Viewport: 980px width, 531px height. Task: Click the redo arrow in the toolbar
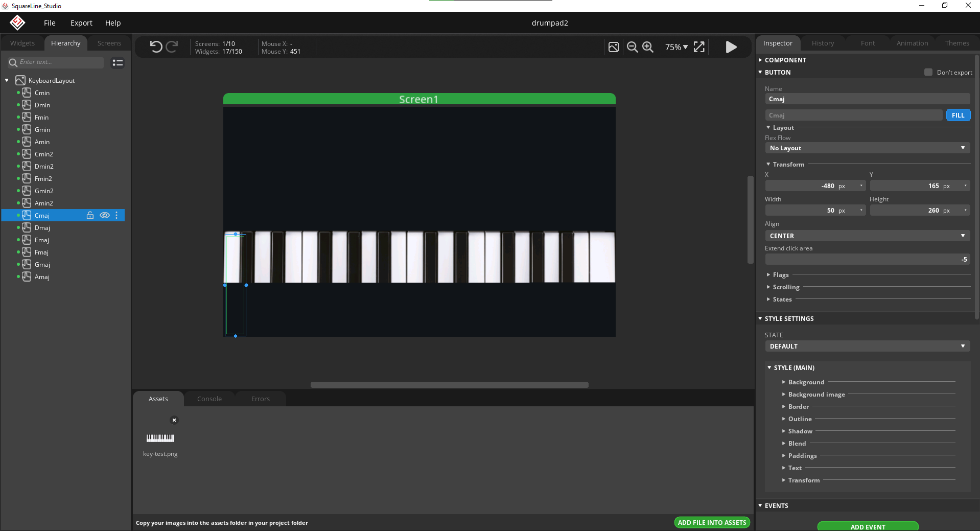click(x=172, y=47)
